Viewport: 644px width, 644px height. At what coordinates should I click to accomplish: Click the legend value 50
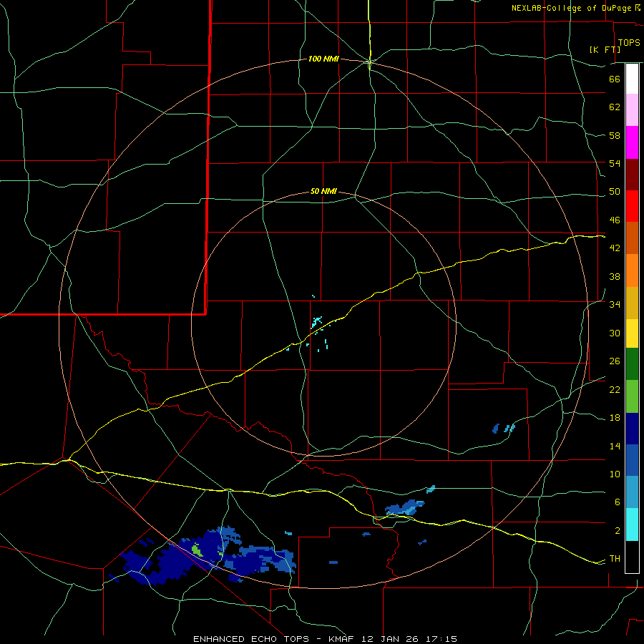point(615,192)
